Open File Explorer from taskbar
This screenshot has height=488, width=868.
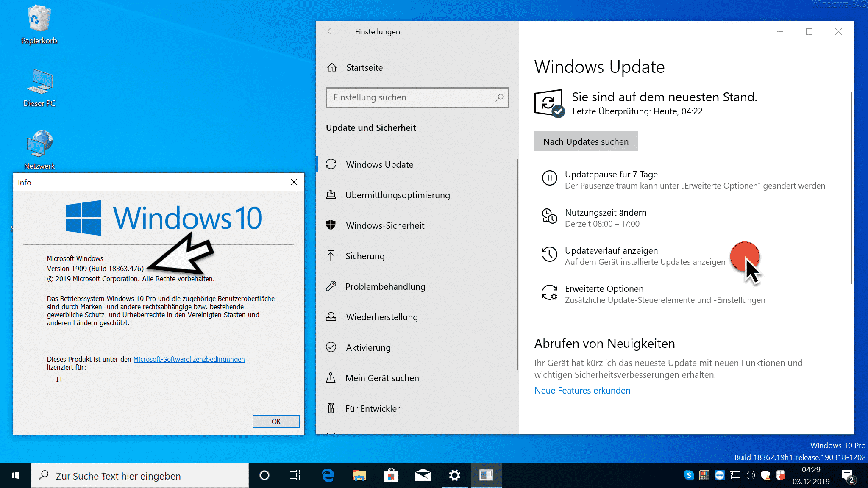tap(359, 475)
